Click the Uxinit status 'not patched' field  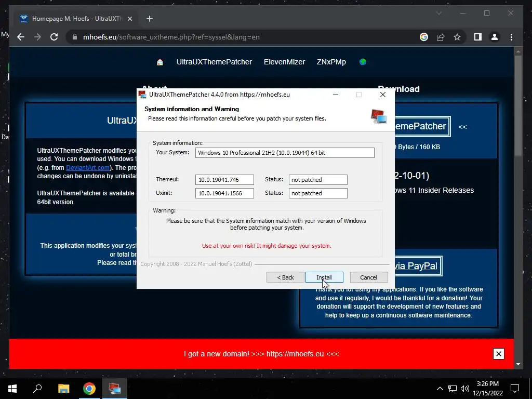click(318, 193)
